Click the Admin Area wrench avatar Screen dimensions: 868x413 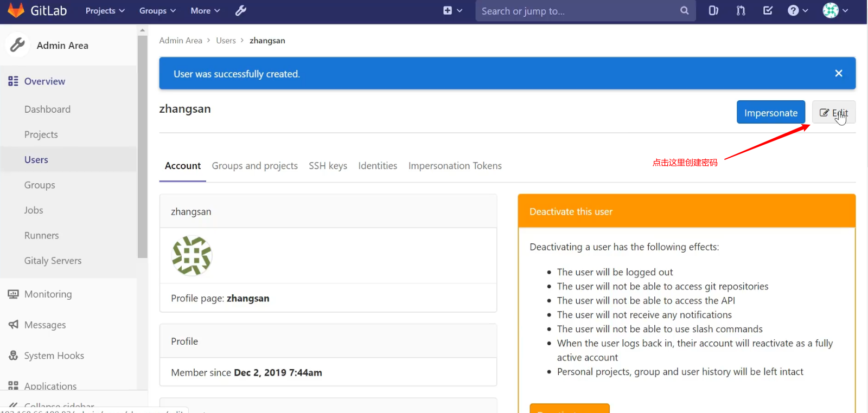click(17, 45)
